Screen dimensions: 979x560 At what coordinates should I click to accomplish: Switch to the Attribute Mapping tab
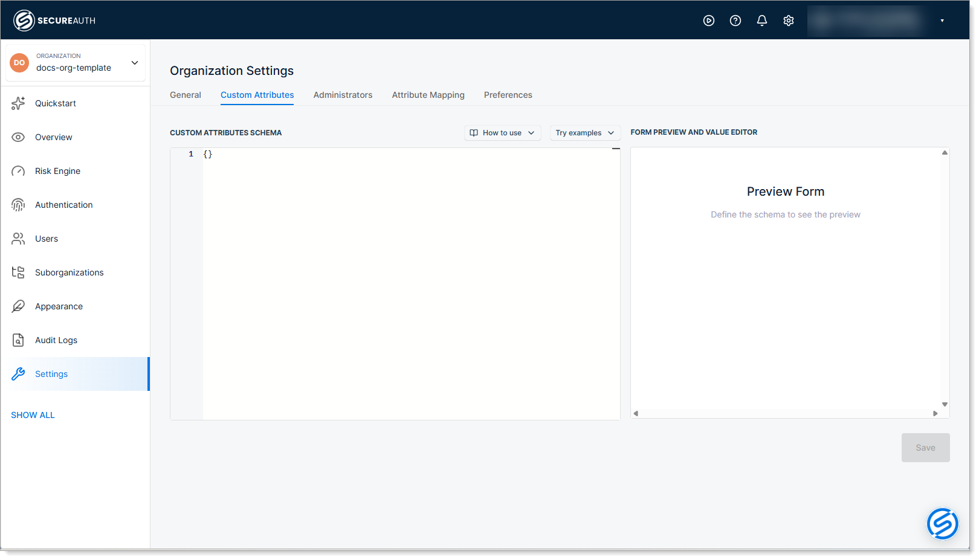[x=428, y=95]
